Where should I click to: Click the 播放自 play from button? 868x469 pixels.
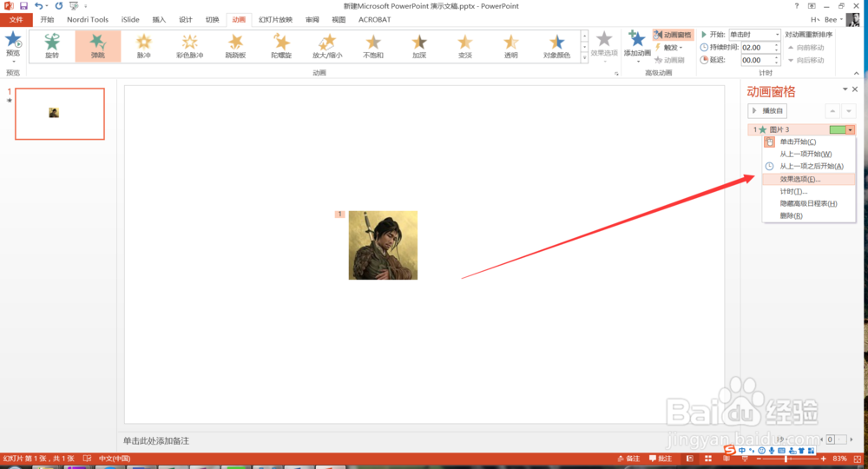coord(767,111)
